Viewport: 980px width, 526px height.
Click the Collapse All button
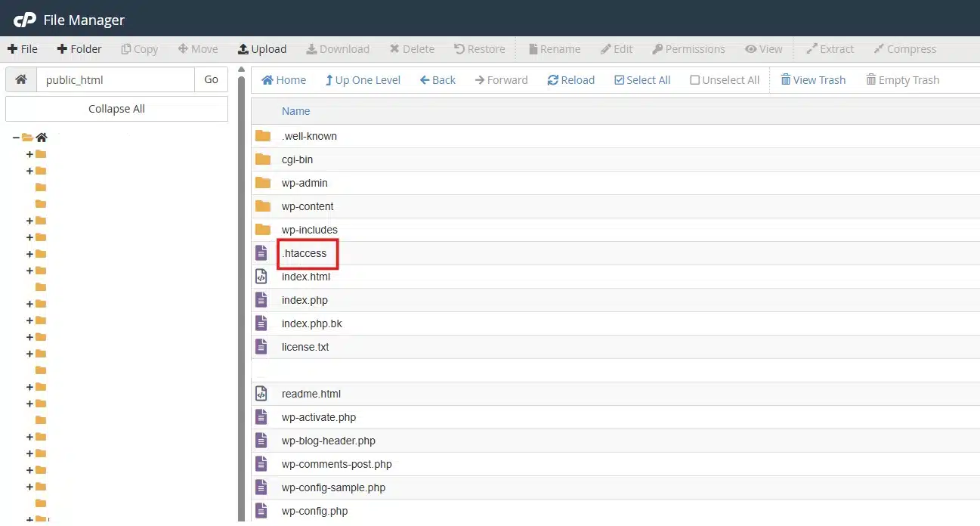pos(116,109)
